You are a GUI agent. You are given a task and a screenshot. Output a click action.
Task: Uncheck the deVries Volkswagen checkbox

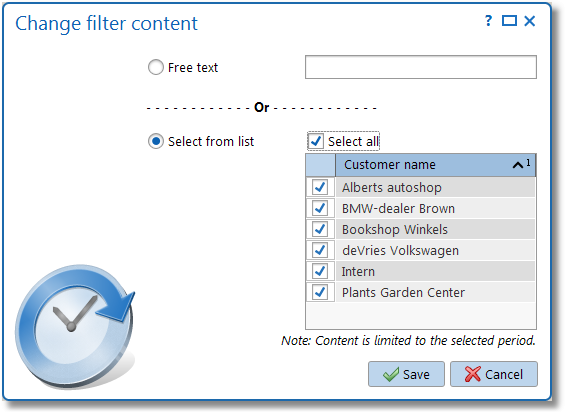pos(320,250)
